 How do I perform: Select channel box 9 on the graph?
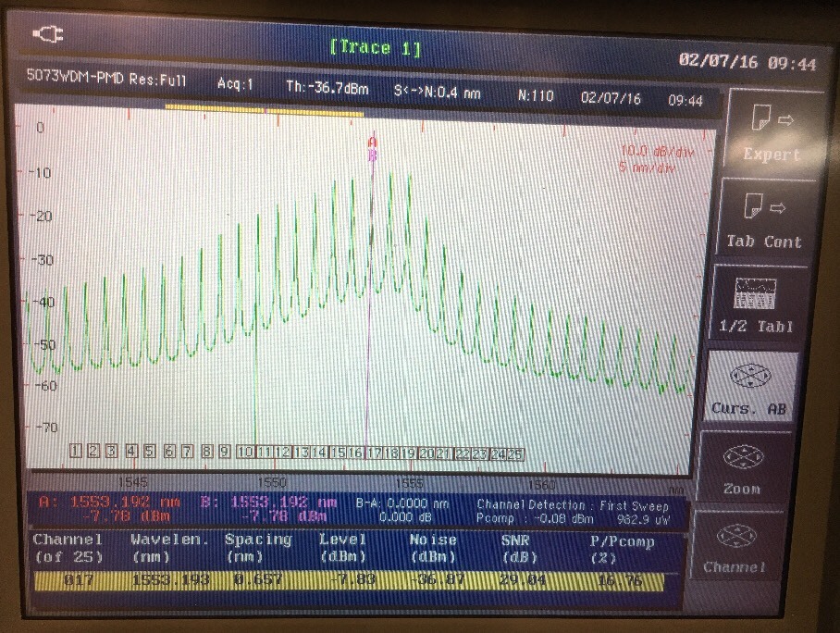point(225,452)
